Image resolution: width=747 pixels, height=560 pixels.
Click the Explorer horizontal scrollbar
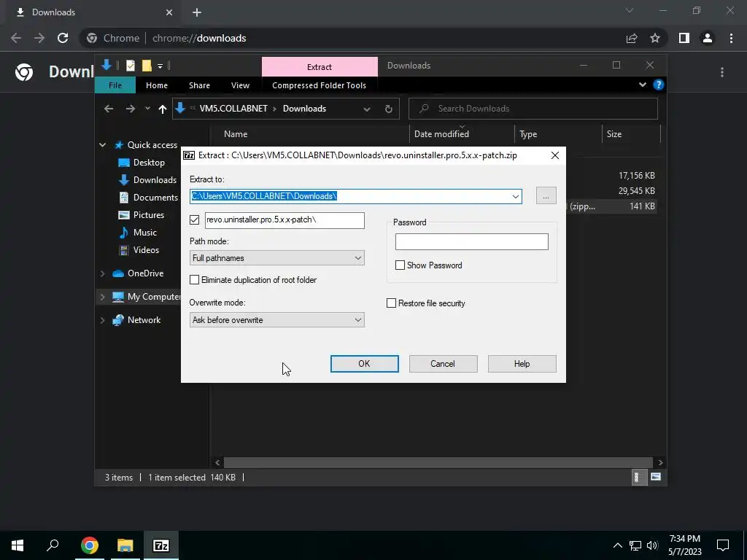438,462
